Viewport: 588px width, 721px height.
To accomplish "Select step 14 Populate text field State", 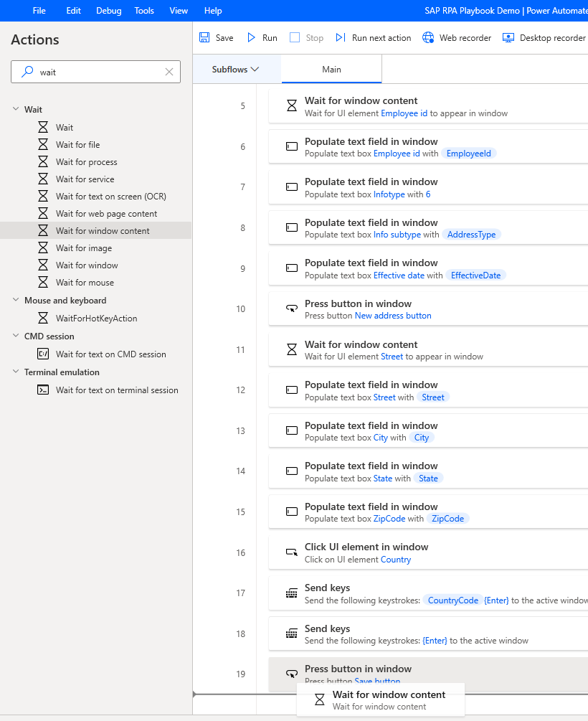I will click(x=428, y=471).
